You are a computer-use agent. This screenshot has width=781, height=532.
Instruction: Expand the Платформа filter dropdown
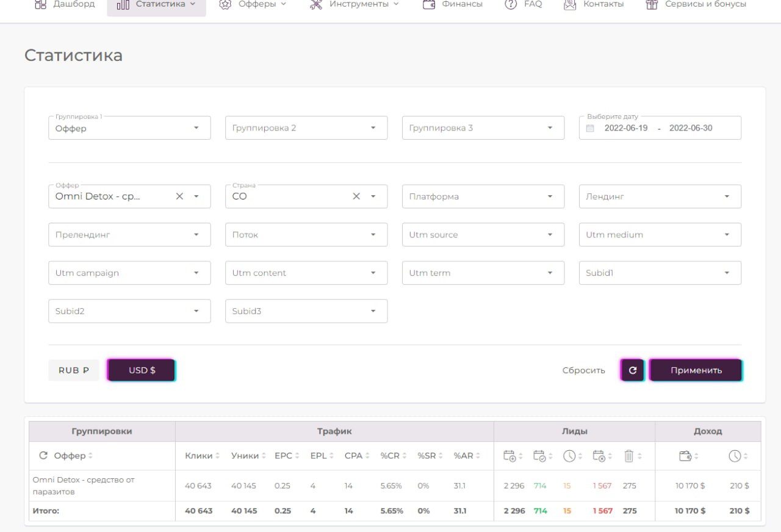[483, 196]
